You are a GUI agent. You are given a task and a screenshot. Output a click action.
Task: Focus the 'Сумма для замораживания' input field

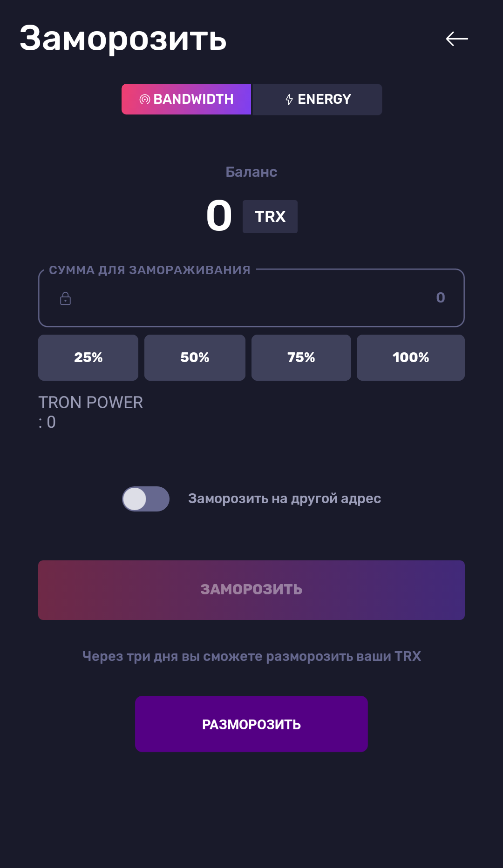(x=251, y=298)
